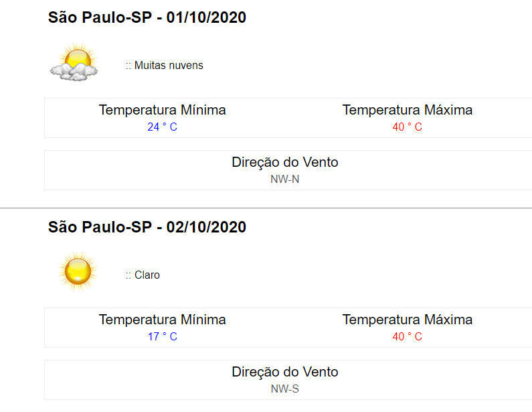The height and width of the screenshot is (412, 532).
Task: Click the NW-S wind direction value
Action: click(284, 389)
